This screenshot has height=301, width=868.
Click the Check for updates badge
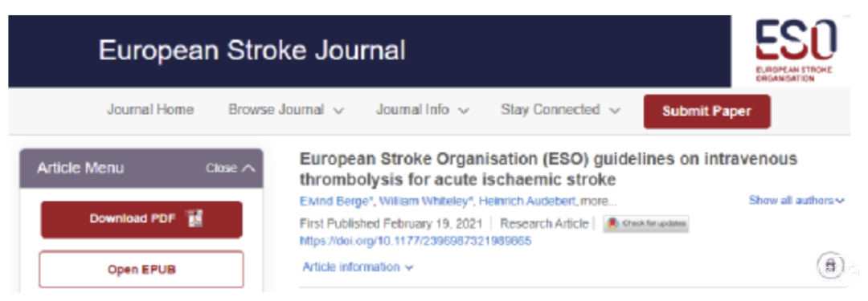[x=646, y=224]
